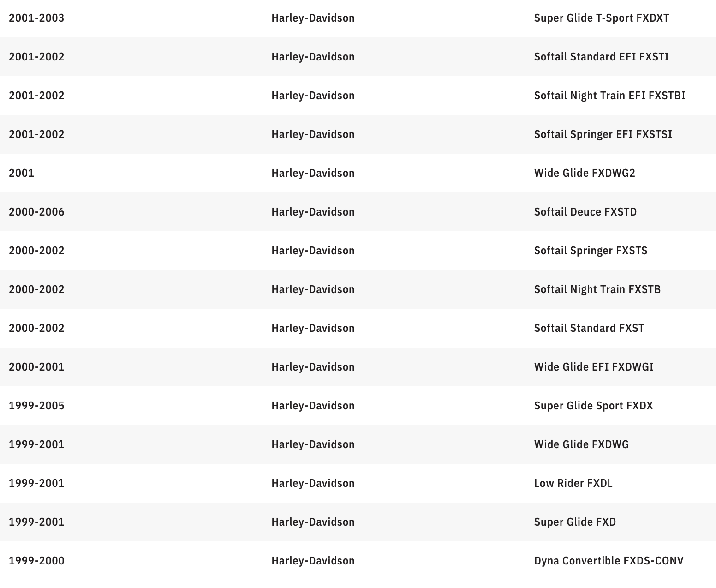Click the Super Glide Sport FXDX model

coord(593,406)
